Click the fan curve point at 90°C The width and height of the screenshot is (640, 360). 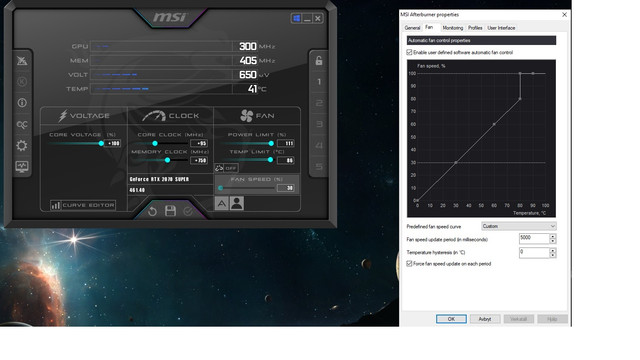(533, 73)
